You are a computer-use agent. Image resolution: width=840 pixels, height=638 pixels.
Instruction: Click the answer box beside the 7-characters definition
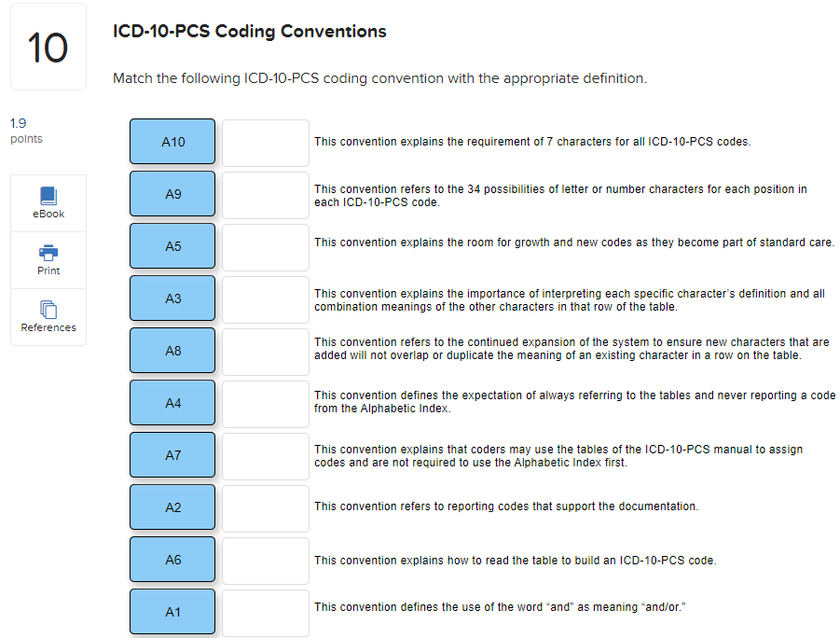[x=265, y=142]
